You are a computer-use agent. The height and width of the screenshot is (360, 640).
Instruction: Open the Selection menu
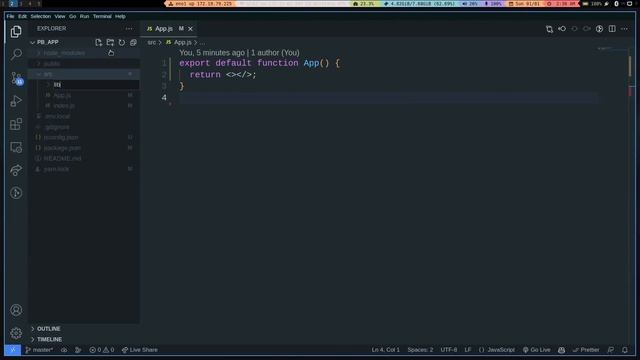point(41,16)
